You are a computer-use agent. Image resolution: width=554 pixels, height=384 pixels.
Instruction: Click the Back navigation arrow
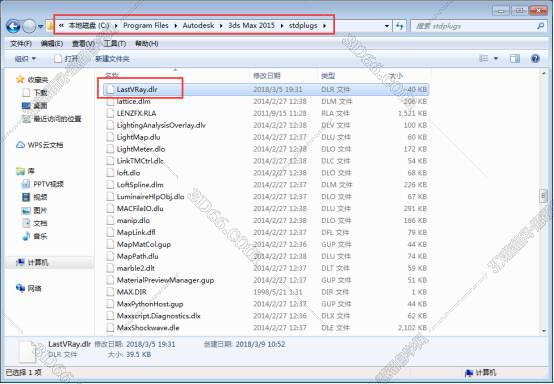pos(13,26)
